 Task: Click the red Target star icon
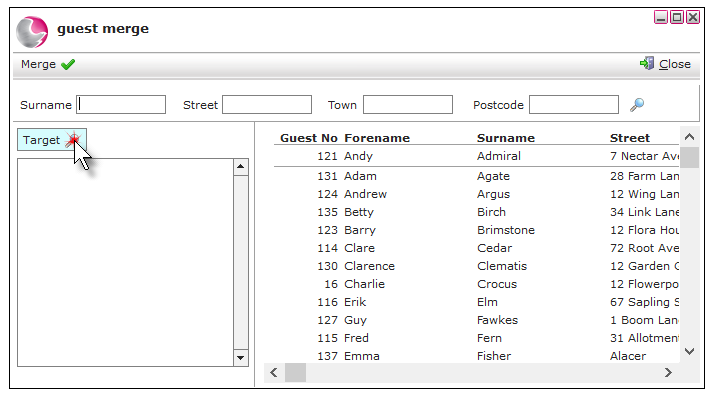[x=73, y=139]
